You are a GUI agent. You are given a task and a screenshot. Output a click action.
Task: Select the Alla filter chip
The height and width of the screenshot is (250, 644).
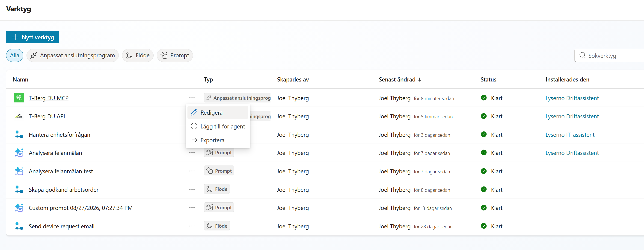15,55
